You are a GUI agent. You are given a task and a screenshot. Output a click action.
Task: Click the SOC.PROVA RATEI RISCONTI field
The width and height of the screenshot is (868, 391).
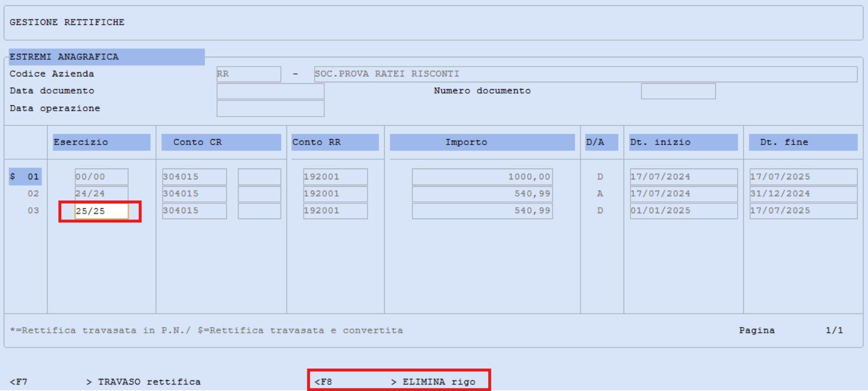click(586, 74)
